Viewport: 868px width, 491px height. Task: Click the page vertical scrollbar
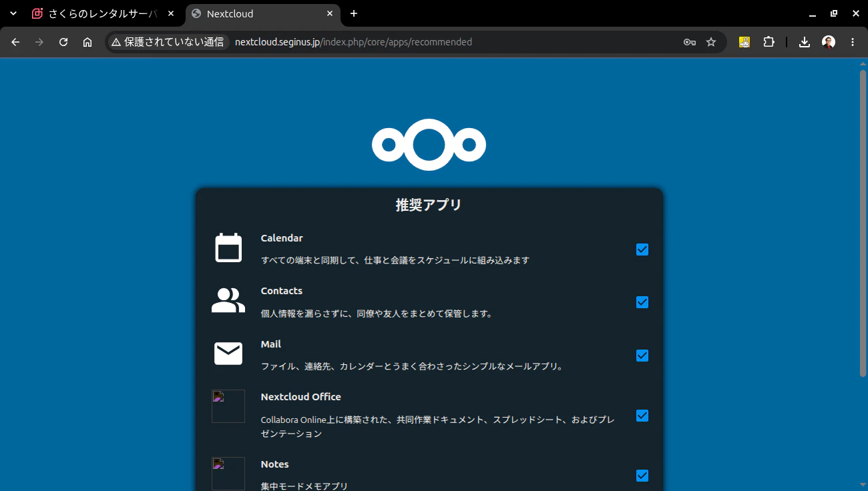863,222
